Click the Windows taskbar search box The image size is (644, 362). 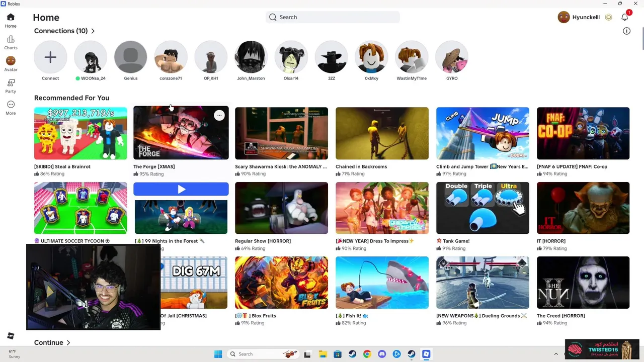262,354
